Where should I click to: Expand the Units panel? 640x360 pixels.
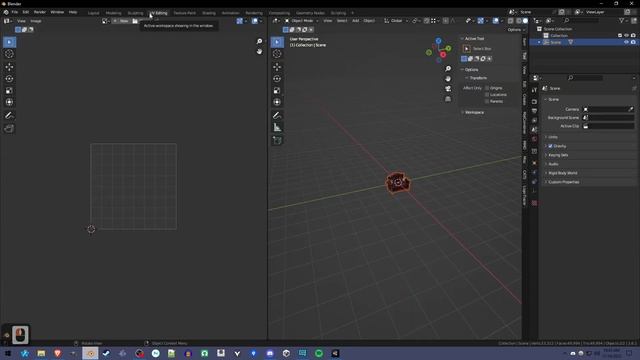tap(553, 137)
